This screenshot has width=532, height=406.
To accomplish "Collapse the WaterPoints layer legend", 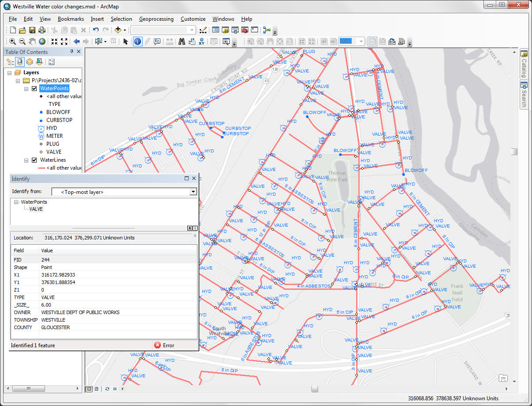I will [26, 88].
